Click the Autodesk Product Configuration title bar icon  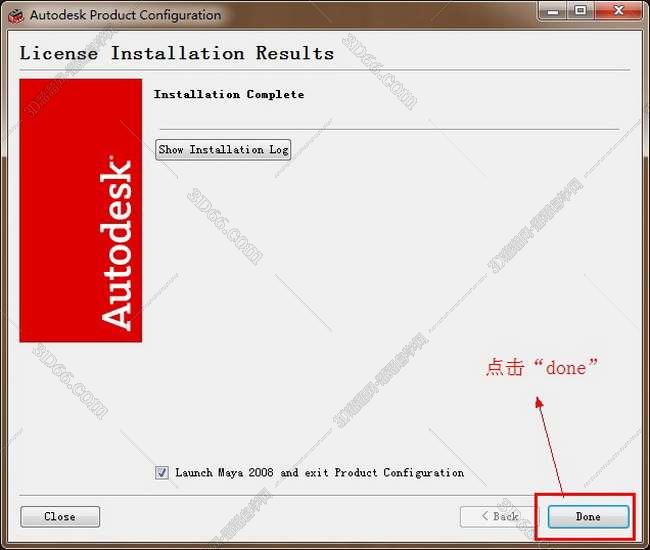tap(16, 16)
